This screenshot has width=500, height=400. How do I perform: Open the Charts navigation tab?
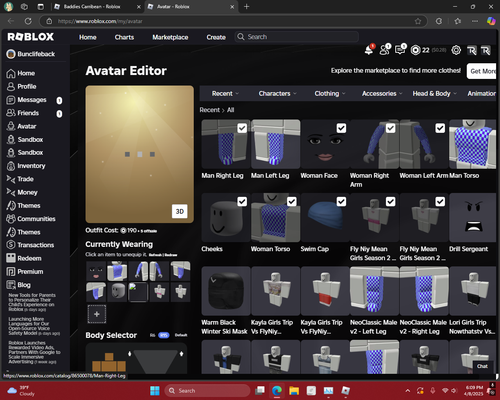point(124,37)
